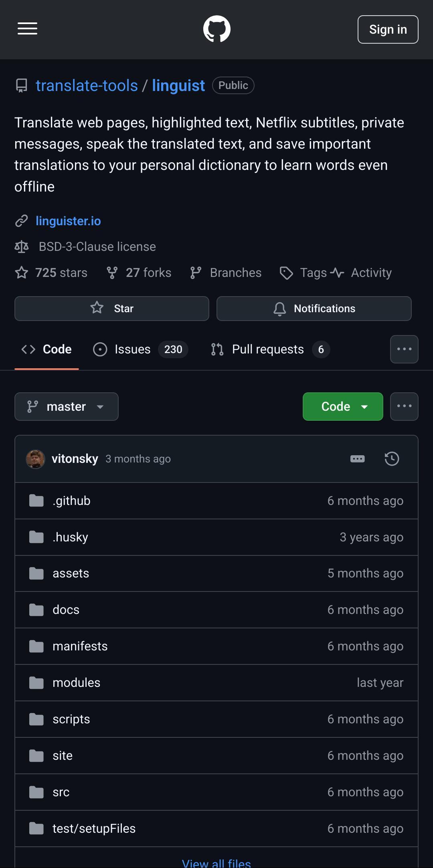This screenshot has width=433, height=868.
Task: Click the folder icon beside assets
Action: click(x=36, y=573)
